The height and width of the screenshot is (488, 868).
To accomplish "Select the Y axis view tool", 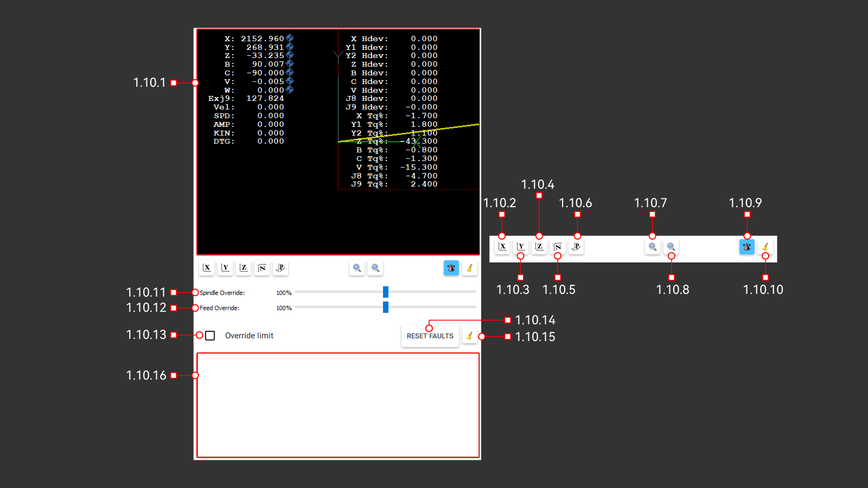I will pyautogui.click(x=225, y=268).
